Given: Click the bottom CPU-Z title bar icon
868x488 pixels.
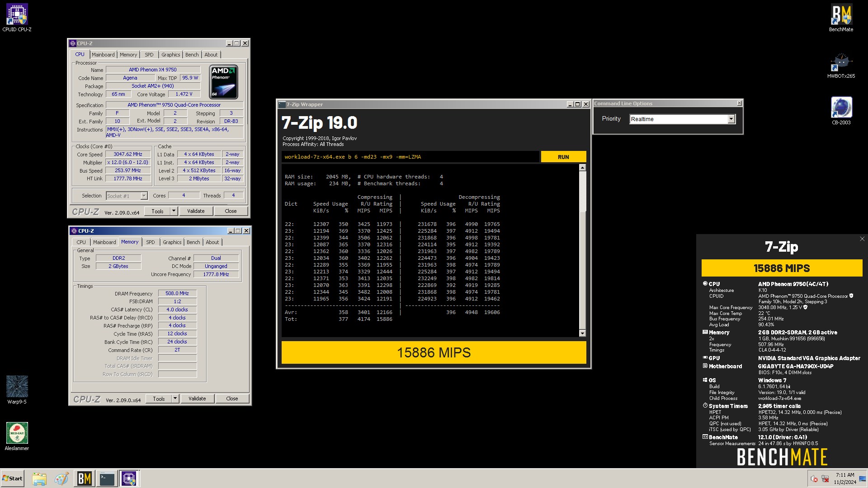Looking at the screenshot, I should (x=74, y=231).
